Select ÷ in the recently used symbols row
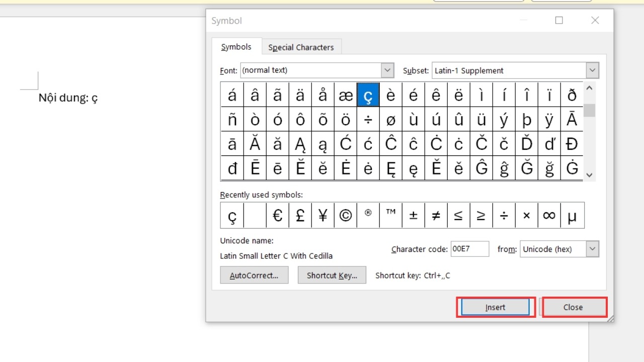The height and width of the screenshot is (362, 644). point(504,215)
